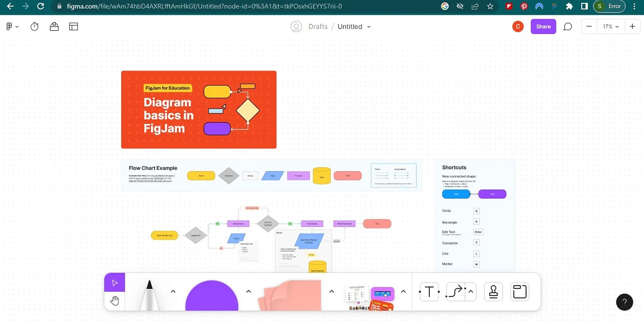Start a timer using the stopwatch icon
Screen dimensions: 644x322
34,26
